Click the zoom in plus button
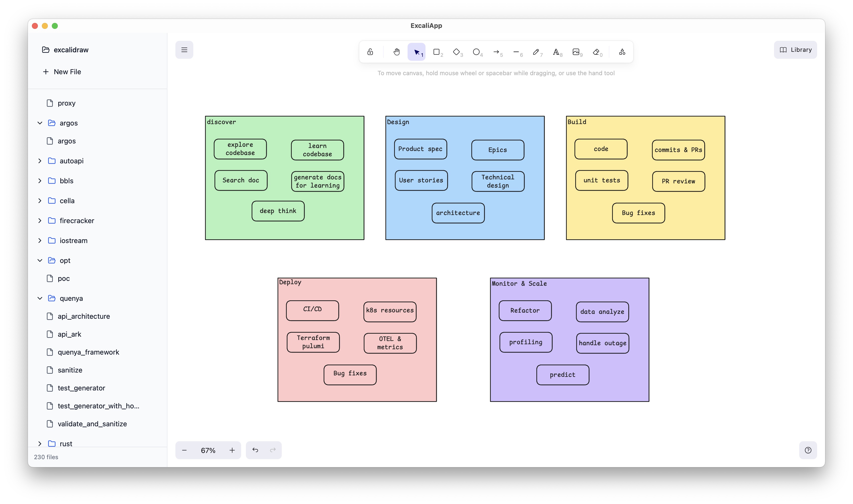This screenshot has width=853, height=504. [x=232, y=450]
